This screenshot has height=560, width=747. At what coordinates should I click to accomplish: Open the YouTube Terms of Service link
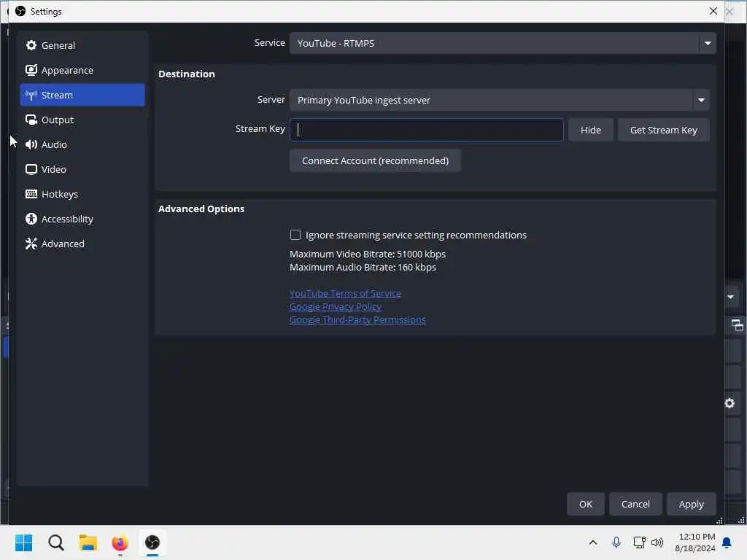[345, 293]
